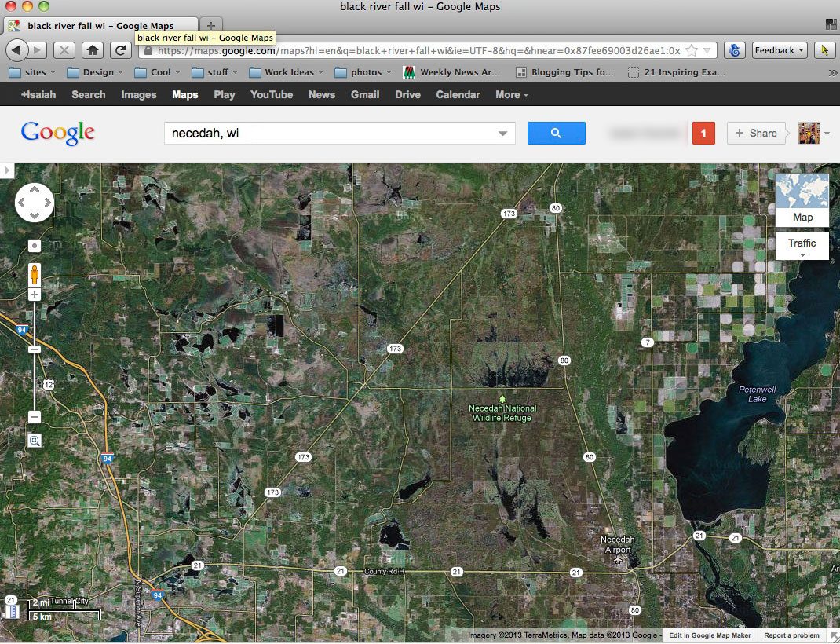Open the 21 Inspiring Exa... bookmark
The width and height of the screenshot is (840, 644).
(x=676, y=72)
